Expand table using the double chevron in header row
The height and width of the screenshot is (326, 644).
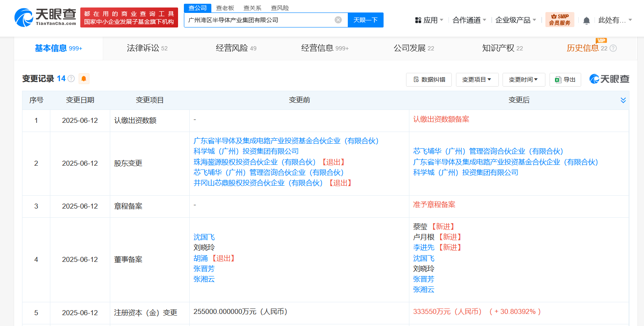tap(623, 100)
